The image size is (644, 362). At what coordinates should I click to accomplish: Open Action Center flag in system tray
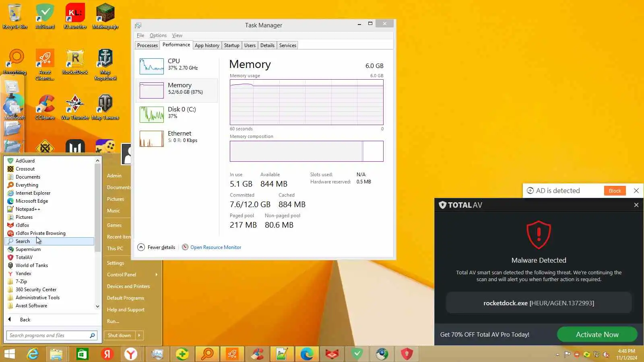click(568, 354)
